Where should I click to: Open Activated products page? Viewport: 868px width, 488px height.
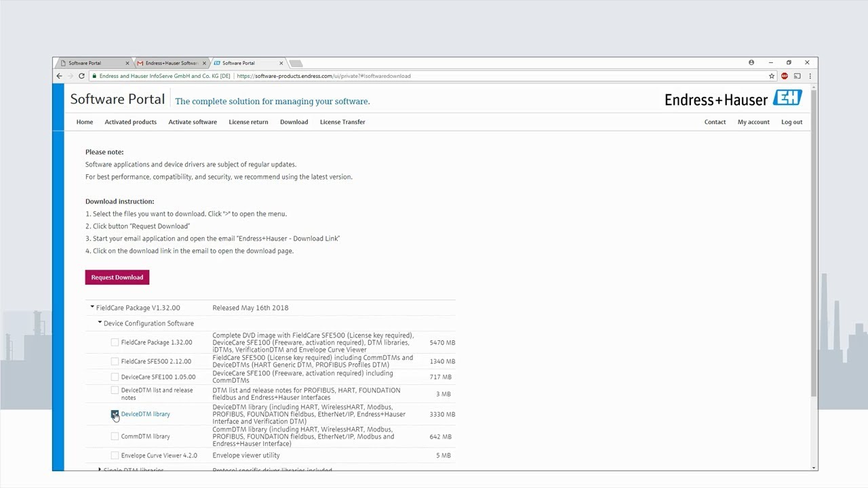click(x=131, y=122)
